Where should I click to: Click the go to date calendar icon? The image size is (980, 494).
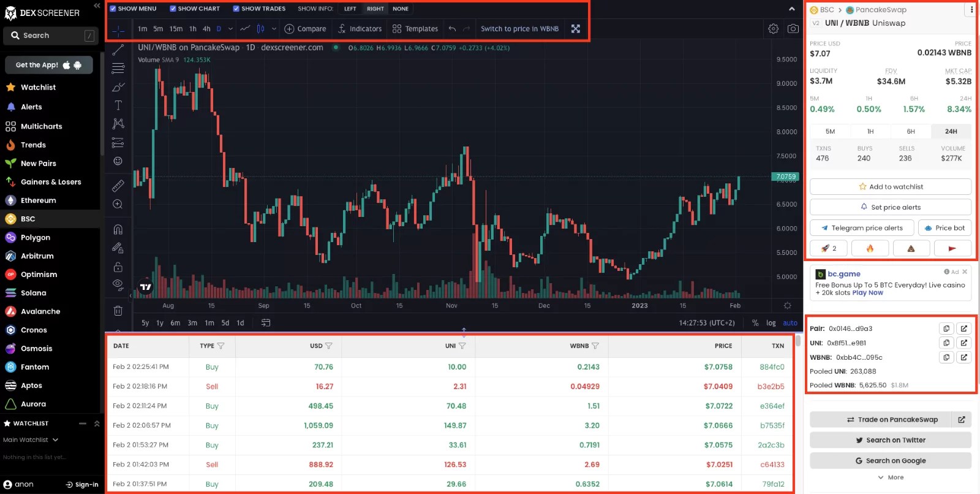[x=266, y=323]
